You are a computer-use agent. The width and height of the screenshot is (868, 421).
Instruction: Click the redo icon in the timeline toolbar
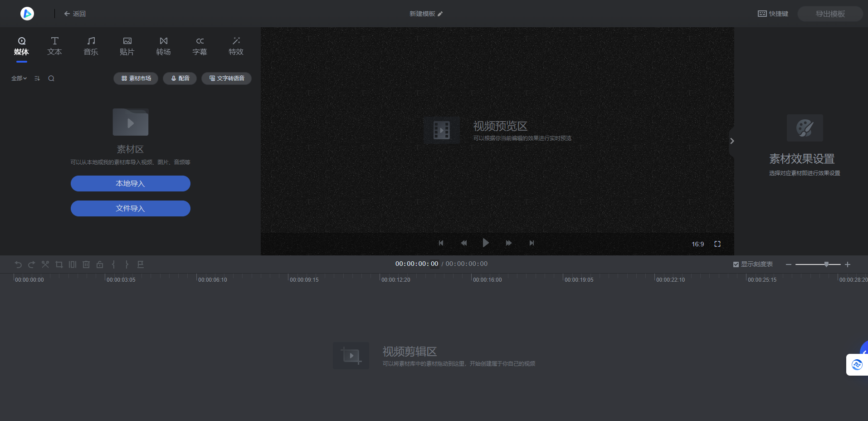coord(31,264)
